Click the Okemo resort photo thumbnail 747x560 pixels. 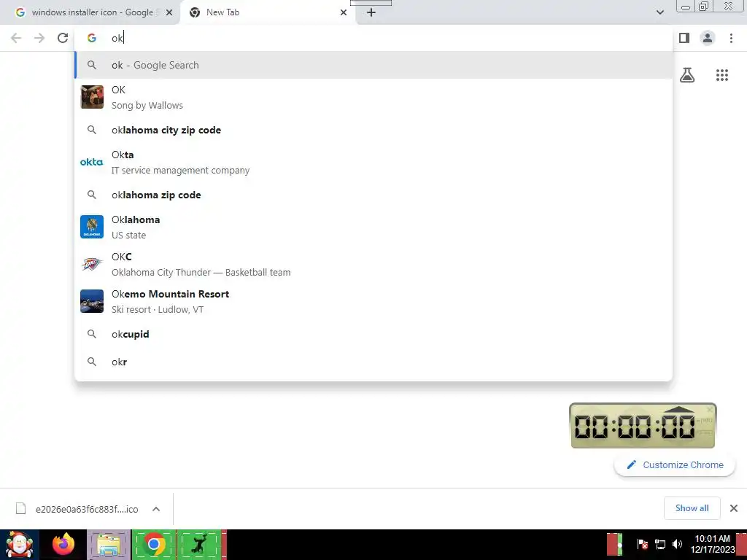pos(92,301)
